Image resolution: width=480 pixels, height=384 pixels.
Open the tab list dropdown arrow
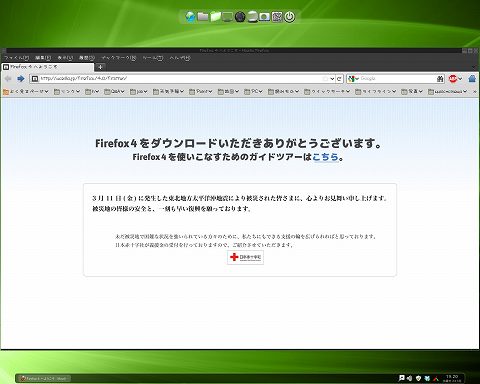point(474,67)
